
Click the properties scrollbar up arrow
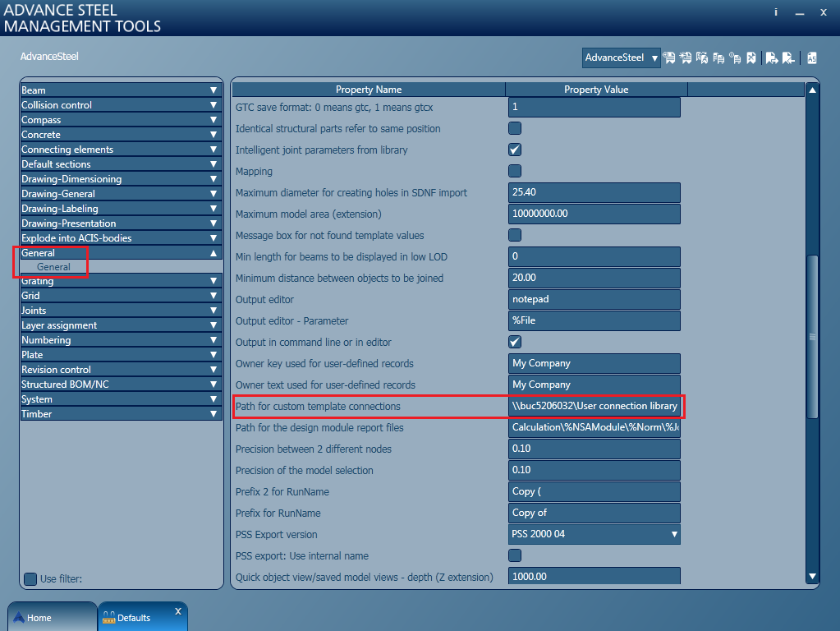[813, 90]
